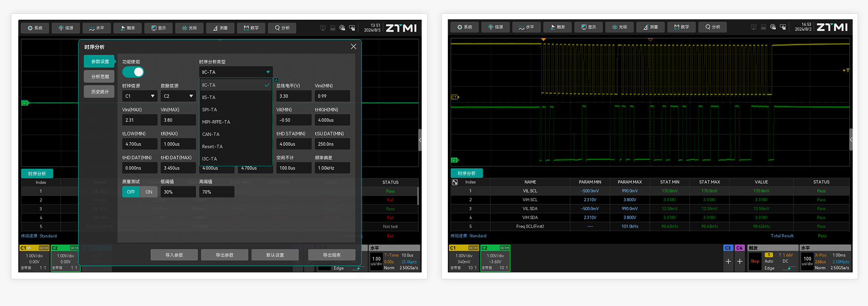This screenshot has width=868, height=306.
Task: Click the 分析 analysis button in right toolbar
Action: tap(713, 27)
